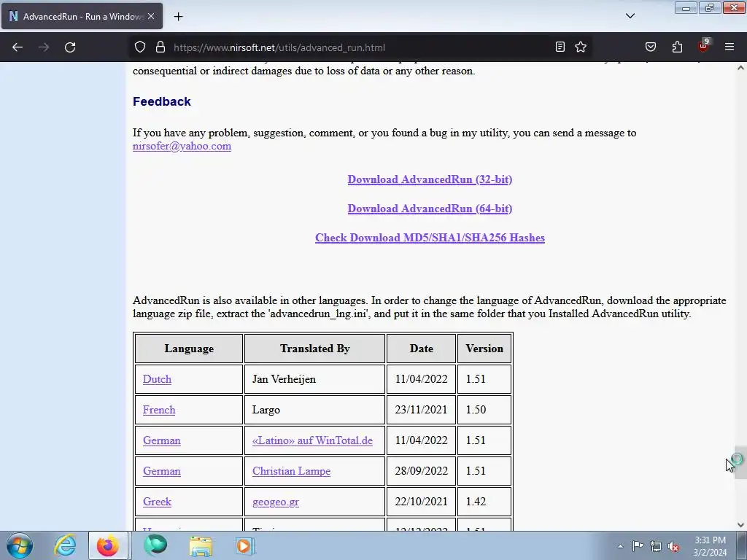Open German language link by Latino

point(161,440)
